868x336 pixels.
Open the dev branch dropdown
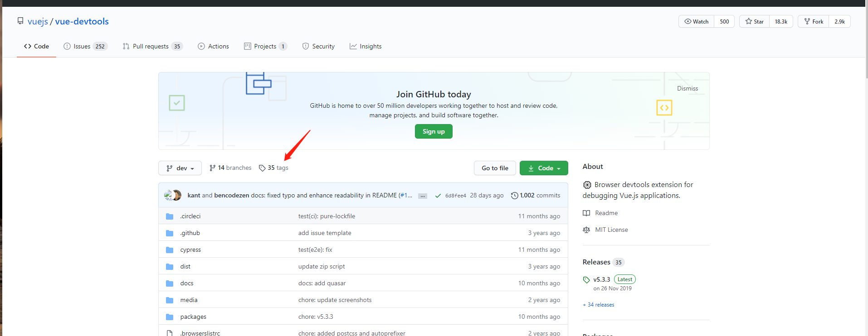click(x=180, y=168)
